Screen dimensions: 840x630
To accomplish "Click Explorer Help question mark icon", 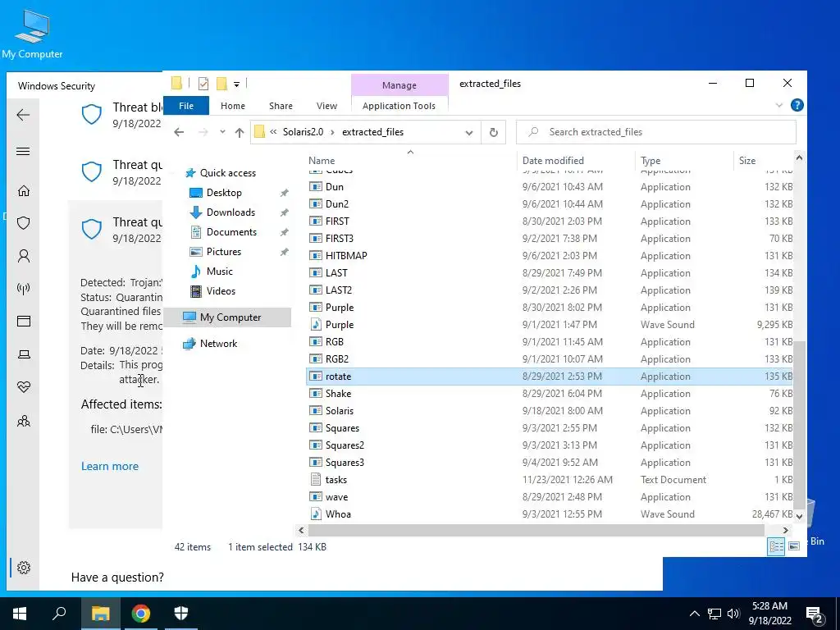I will pos(797,105).
